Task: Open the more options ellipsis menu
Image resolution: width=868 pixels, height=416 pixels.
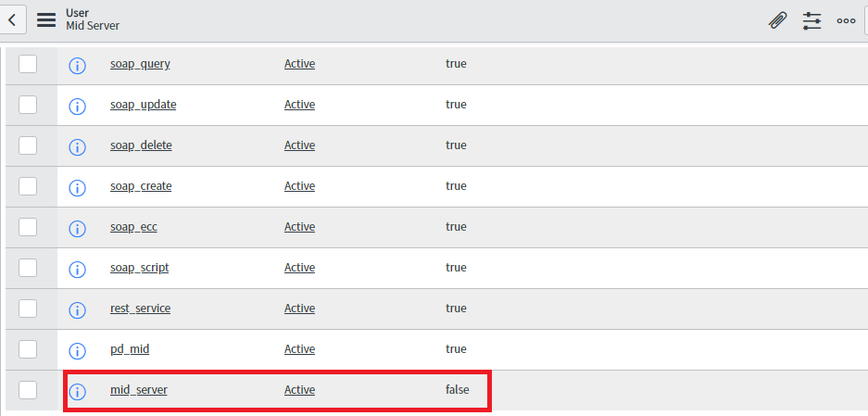Action: (846, 20)
